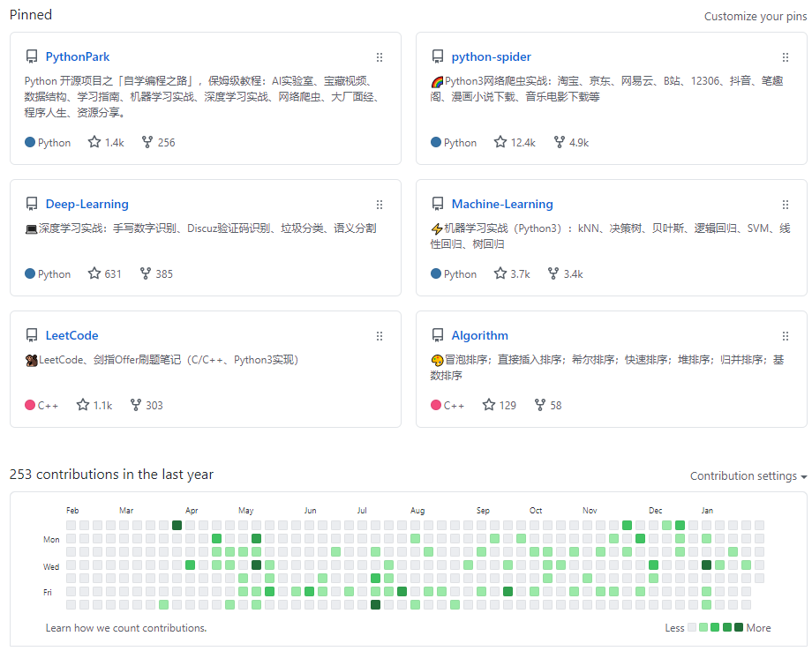Click the Machine-Learning repository icon
This screenshot has height=651, width=812.
pos(438,204)
